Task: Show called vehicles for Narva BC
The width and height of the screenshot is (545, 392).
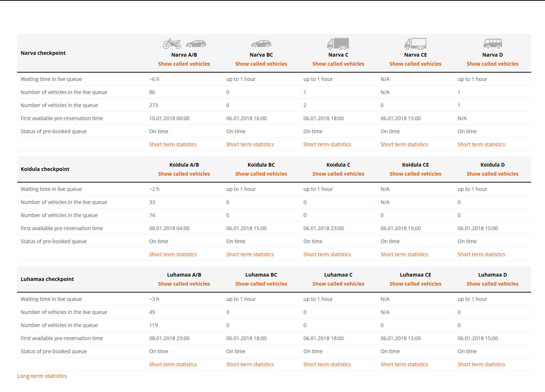Action: point(261,64)
